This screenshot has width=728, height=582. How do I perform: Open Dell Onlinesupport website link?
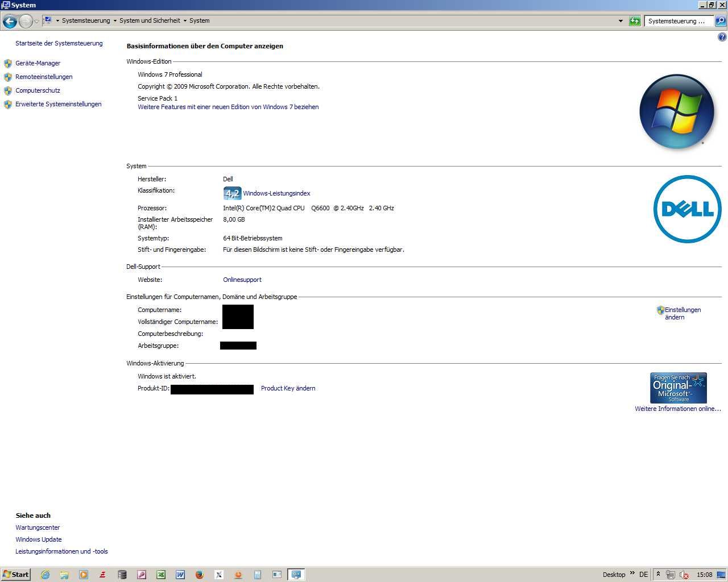coord(242,280)
